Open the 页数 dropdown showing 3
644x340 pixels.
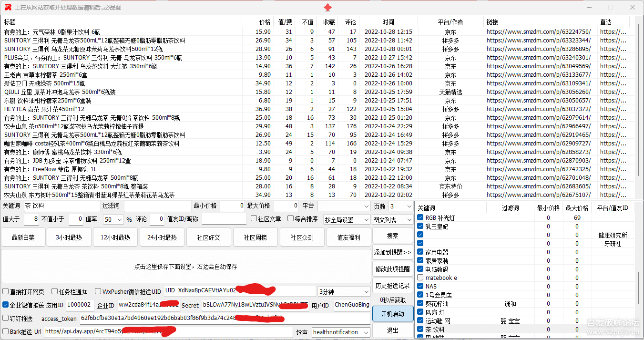point(400,206)
